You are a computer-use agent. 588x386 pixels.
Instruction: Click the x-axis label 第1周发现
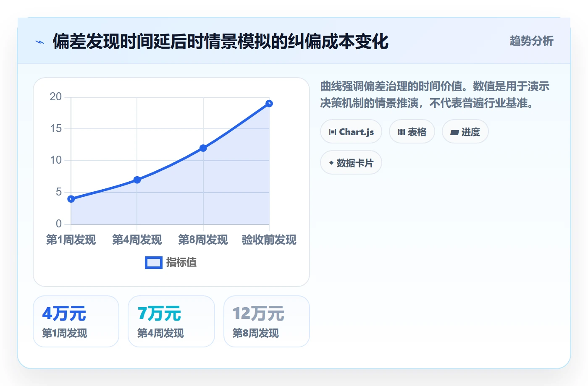(x=71, y=240)
